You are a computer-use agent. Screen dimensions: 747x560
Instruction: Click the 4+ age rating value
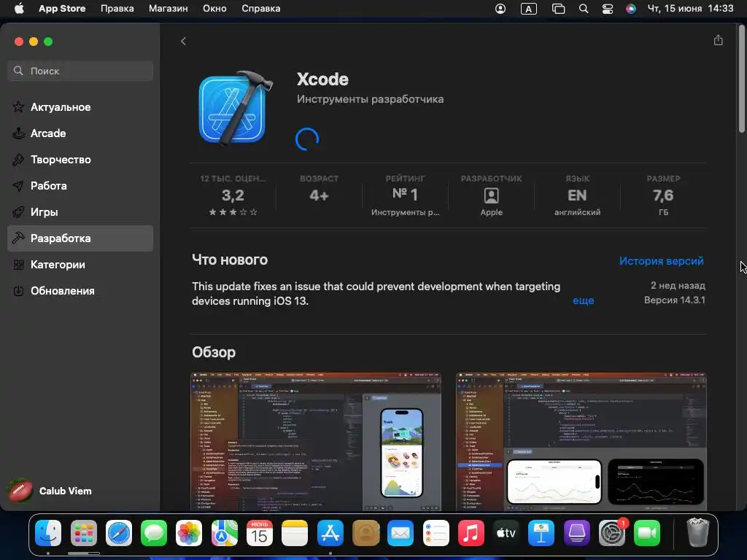tap(319, 195)
